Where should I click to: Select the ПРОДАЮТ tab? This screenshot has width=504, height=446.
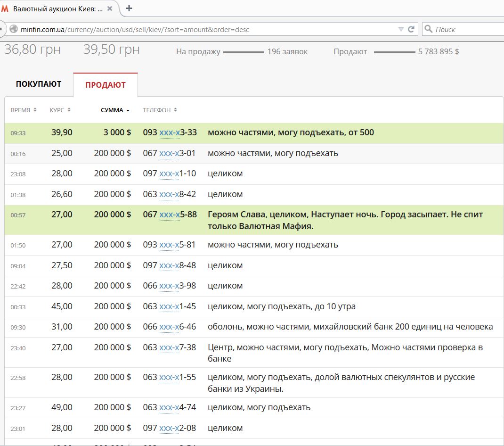pos(106,85)
